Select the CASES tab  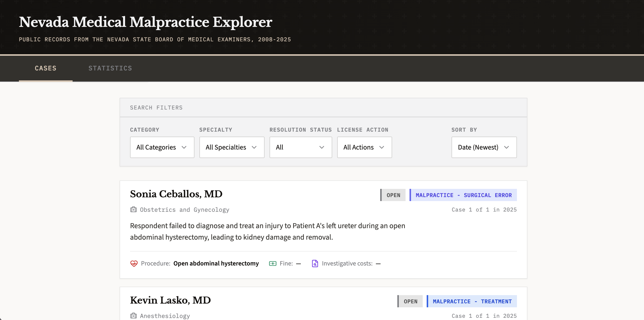[x=45, y=68]
